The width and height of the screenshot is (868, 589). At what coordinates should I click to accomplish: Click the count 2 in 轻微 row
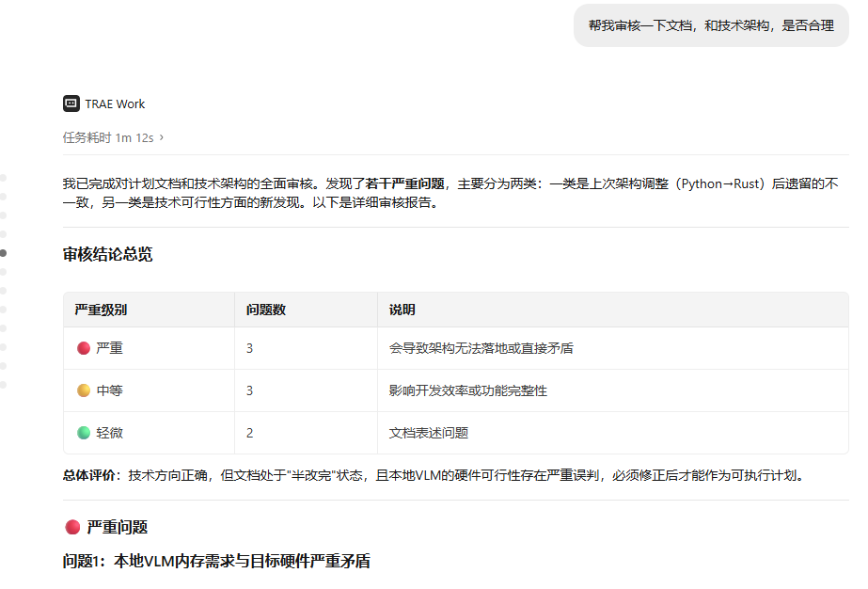click(249, 433)
